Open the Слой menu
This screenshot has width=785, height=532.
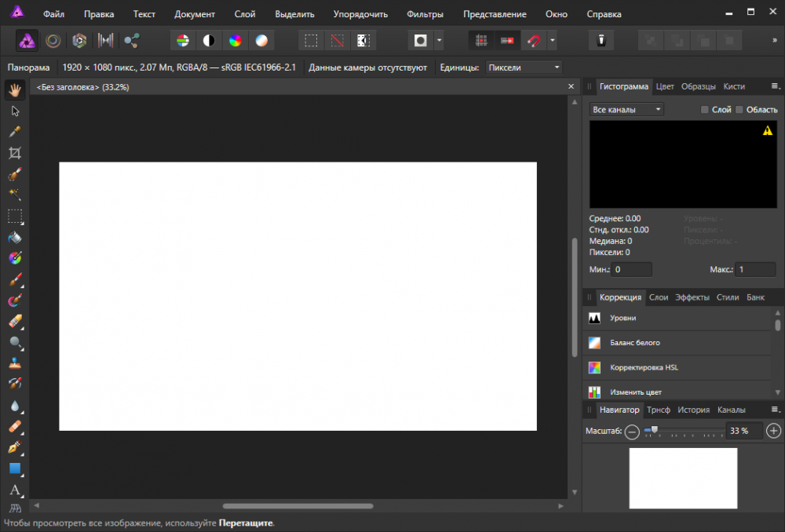(x=245, y=14)
